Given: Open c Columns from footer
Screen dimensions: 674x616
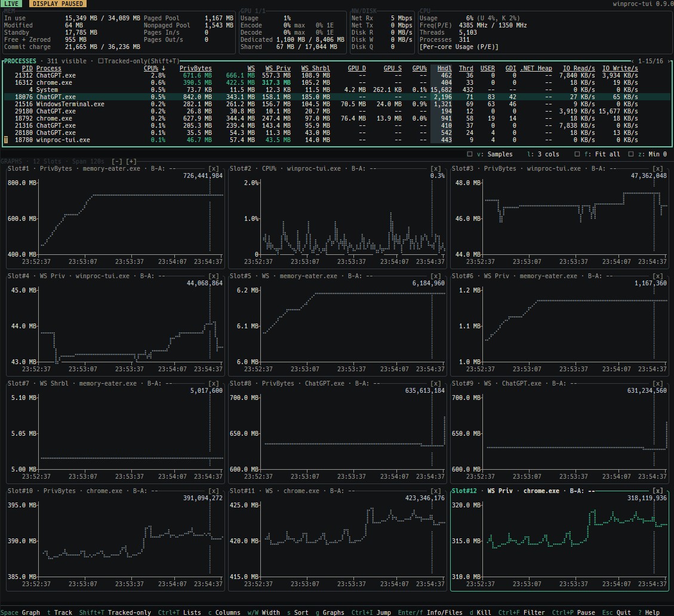Looking at the screenshot, I should coord(224,612).
